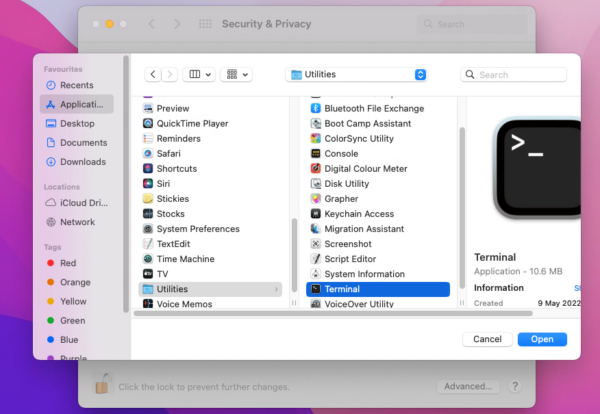
Task: Select Network in the sidebar
Action: pos(77,222)
